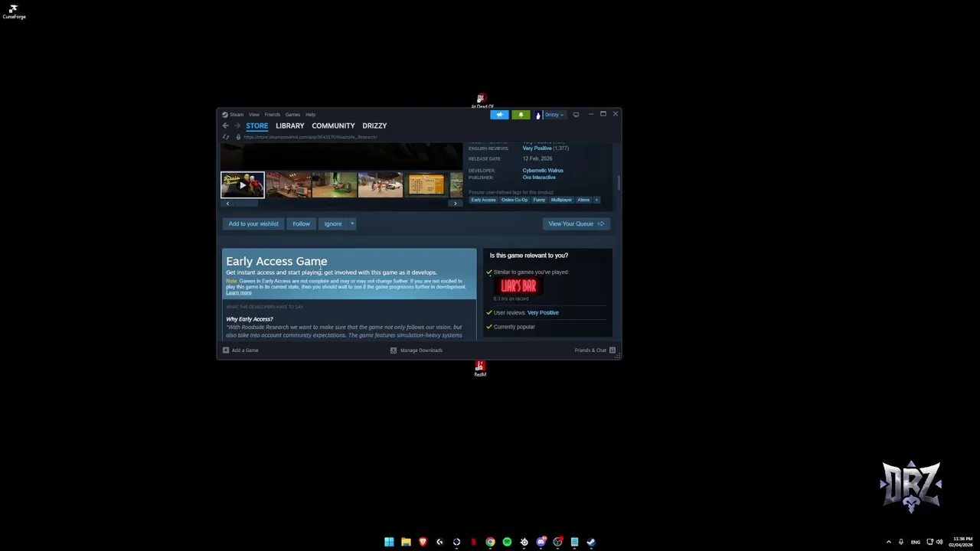Enter Big Picture mode via monitor icon
Image resolution: width=980 pixels, height=551 pixels.
[576, 115]
